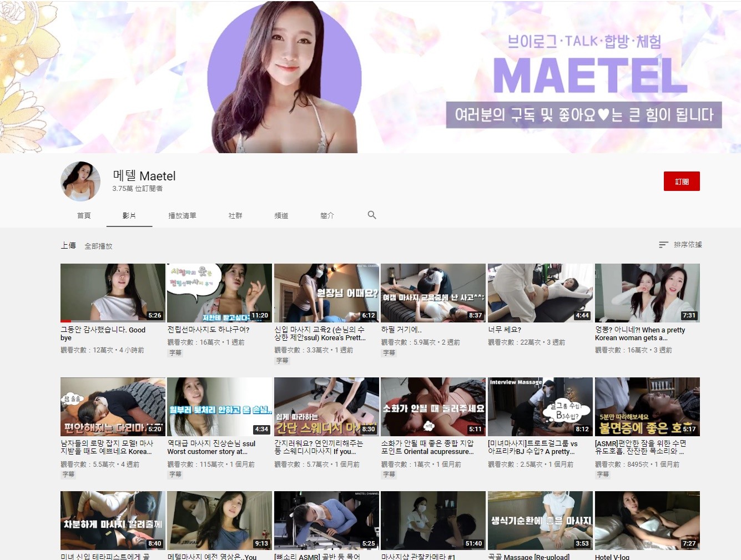Select the 影片 tab
Viewport: 741px width, 560px height.
(129, 215)
